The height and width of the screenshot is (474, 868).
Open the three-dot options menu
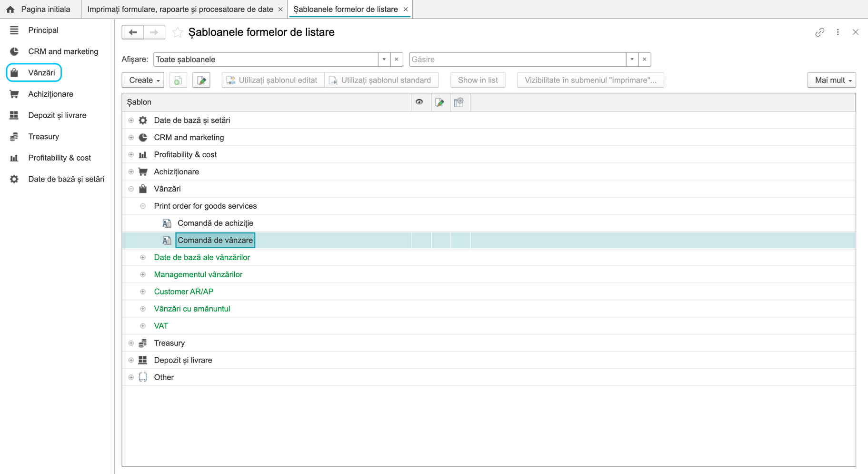[838, 32]
